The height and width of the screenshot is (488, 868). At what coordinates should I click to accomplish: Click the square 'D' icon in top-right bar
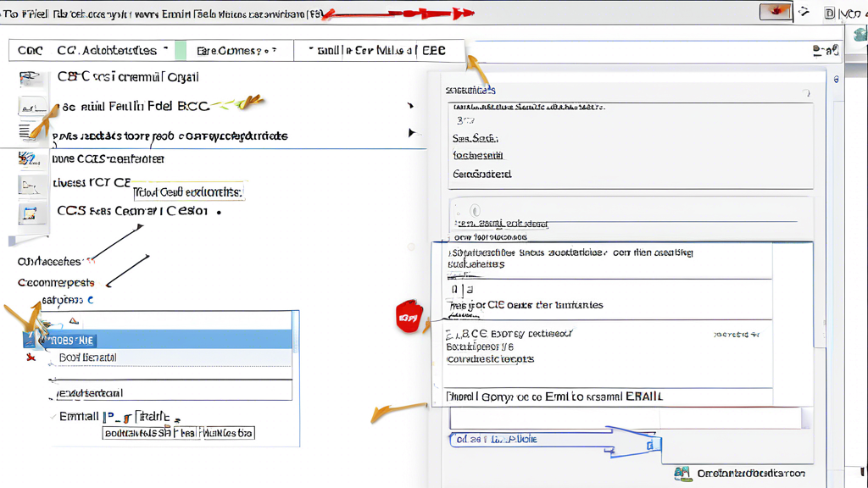coord(829,14)
